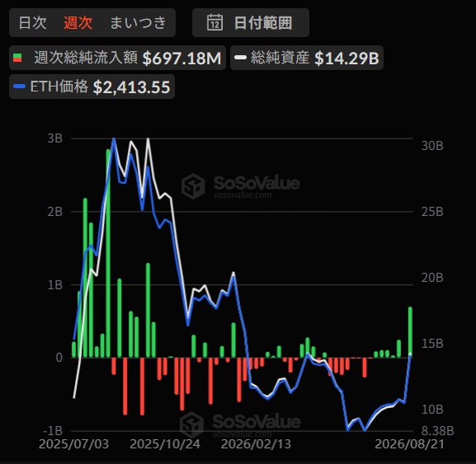The height and width of the screenshot is (464, 476).
Task: Switch to まいつき monthly view
Action: coord(138,23)
